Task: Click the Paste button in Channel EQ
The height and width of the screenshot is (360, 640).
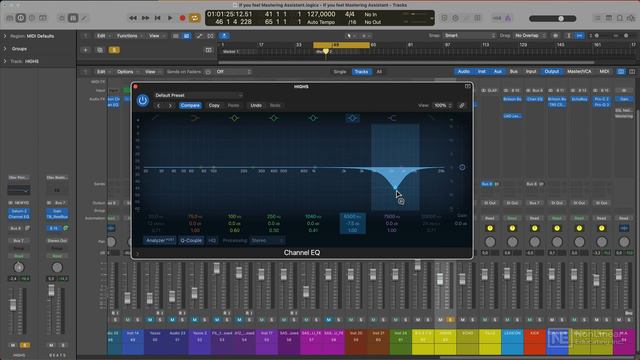Action: tap(233, 105)
